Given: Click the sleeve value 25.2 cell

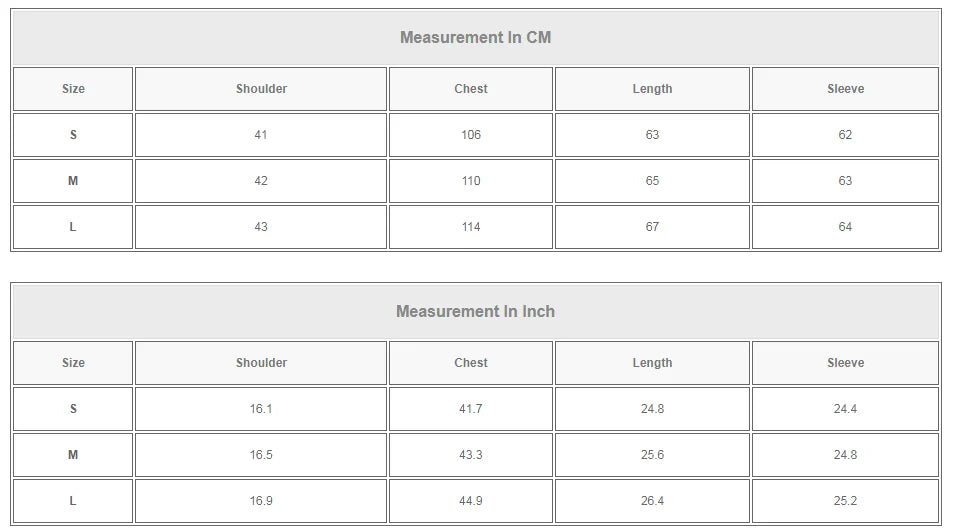Looking at the screenshot, I should [x=845, y=501].
